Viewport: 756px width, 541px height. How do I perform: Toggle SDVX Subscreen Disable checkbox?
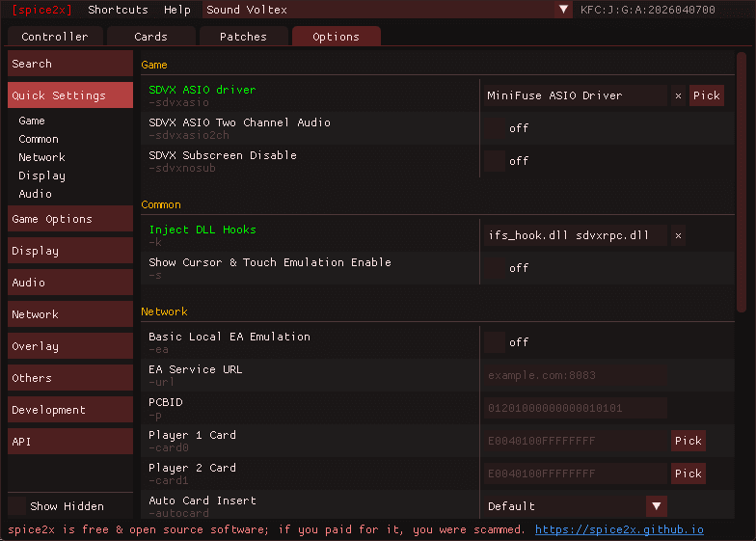coord(495,161)
